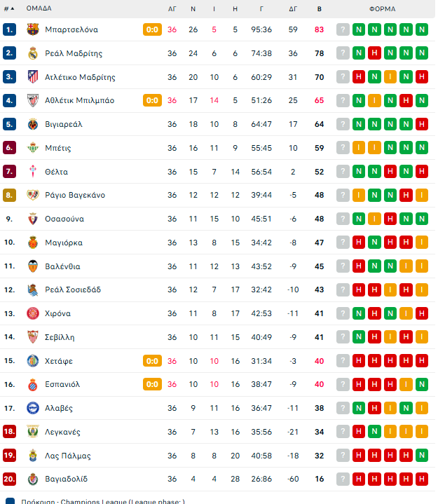Viewport: 438px width, 504px height.
Task: Click the Barcelona club crest icon
Action: point(33,29)
